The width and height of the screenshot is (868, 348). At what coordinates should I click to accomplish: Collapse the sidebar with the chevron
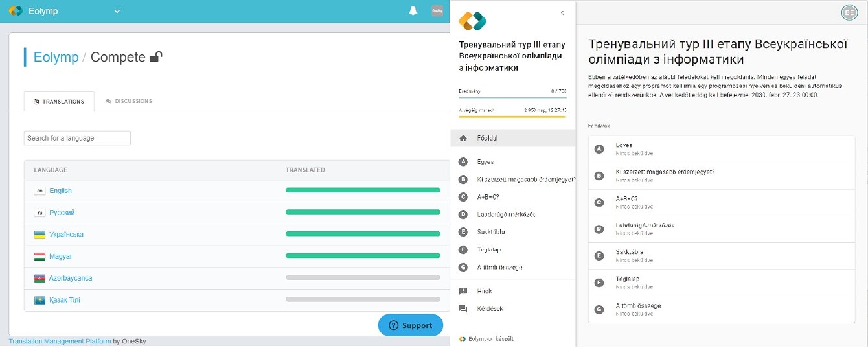562,13
